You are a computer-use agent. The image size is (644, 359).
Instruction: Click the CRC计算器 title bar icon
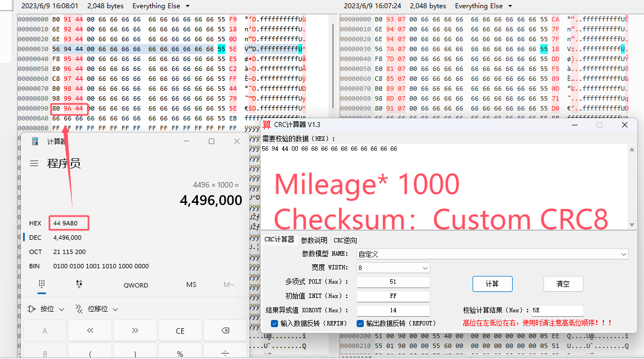[x=266, y=125]
